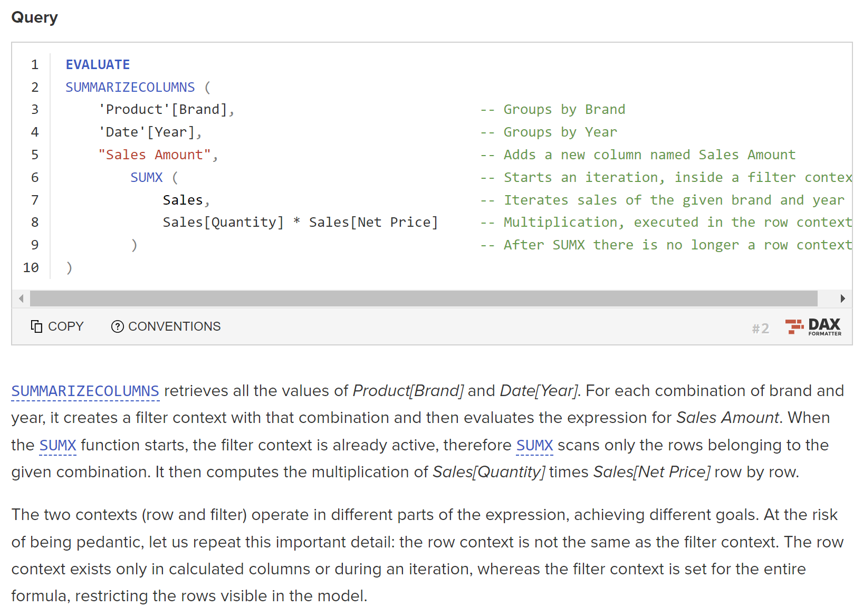This screenshot has width=863, height=616.
Task: Click line number 8 in the gutter
Action: click(35, 222)
